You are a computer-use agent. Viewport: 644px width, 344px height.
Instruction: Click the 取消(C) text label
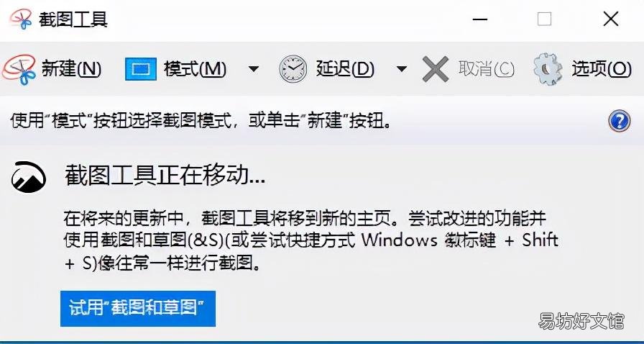(487, 69)
